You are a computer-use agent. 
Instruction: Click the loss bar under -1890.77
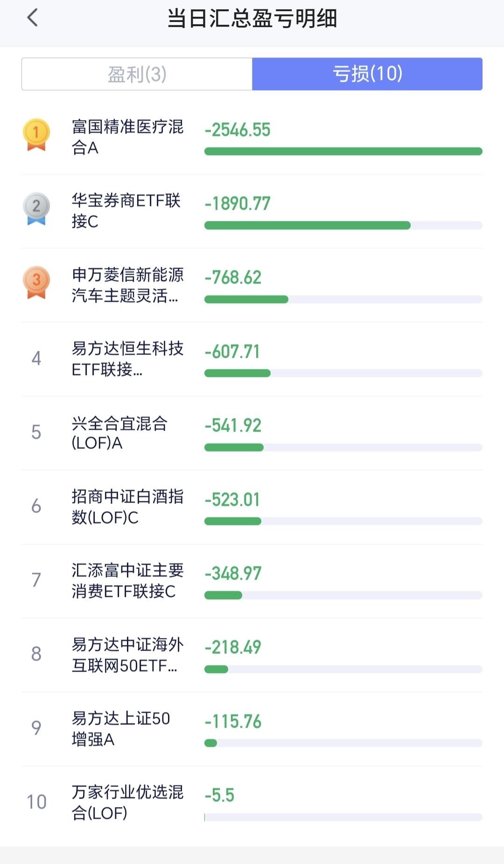343,226
